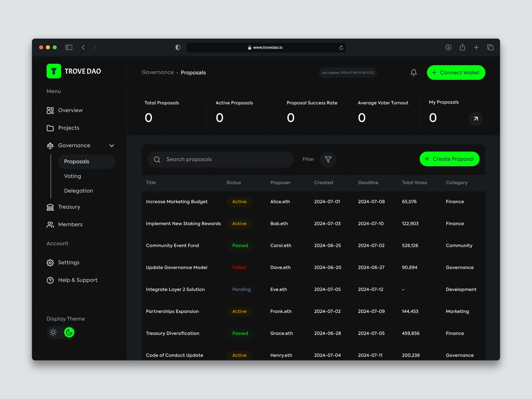Viewport: 532px width, 399px height.
Task: Click Governance breadcrumb link
Action: point(158,72)
